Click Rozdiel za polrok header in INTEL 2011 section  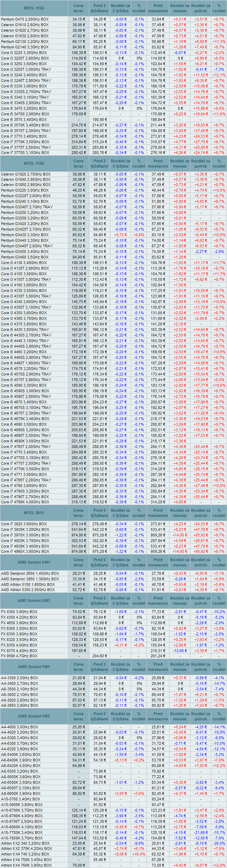point(201,513)
